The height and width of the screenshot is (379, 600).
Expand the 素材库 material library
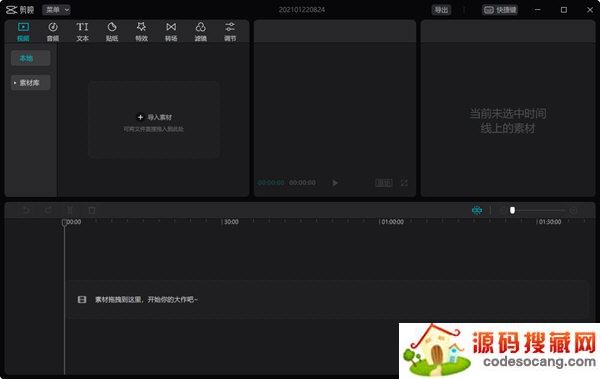coord(30,83)
